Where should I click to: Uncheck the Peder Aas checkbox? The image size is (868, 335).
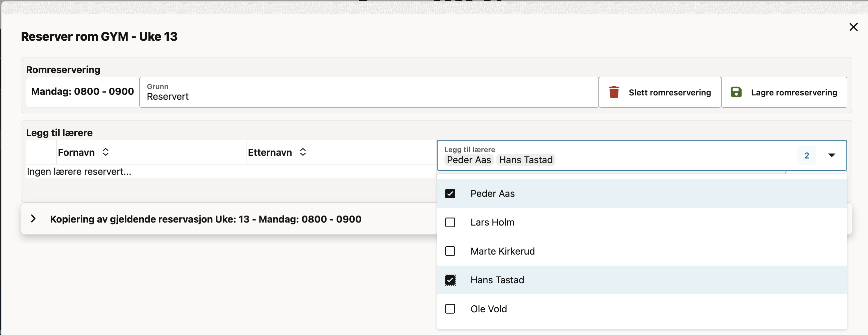(450, 194)
